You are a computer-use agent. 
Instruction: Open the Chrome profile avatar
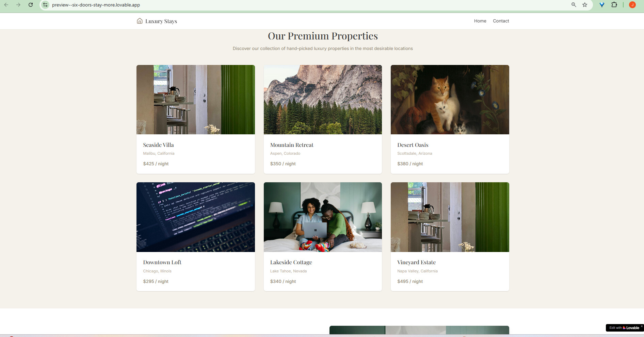pos(632,5)
